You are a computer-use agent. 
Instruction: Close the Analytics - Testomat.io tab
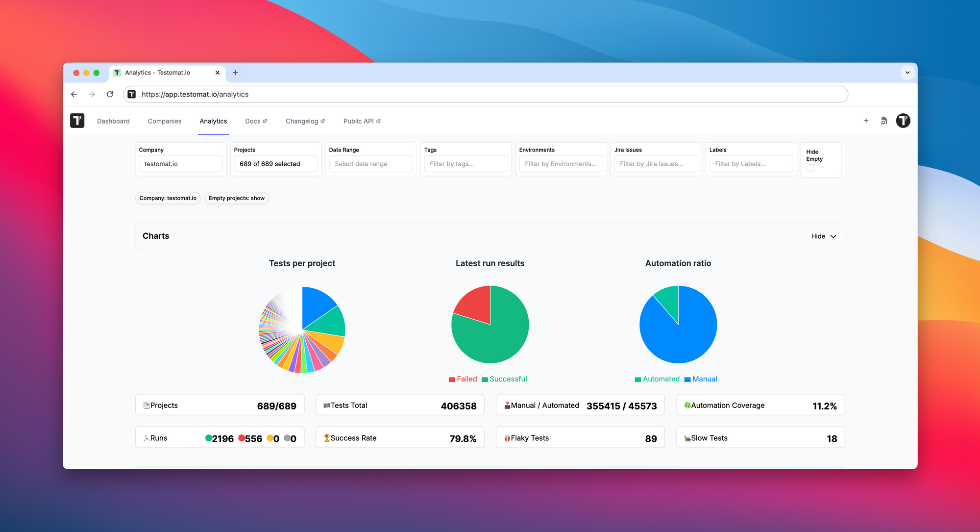(218, 73)
